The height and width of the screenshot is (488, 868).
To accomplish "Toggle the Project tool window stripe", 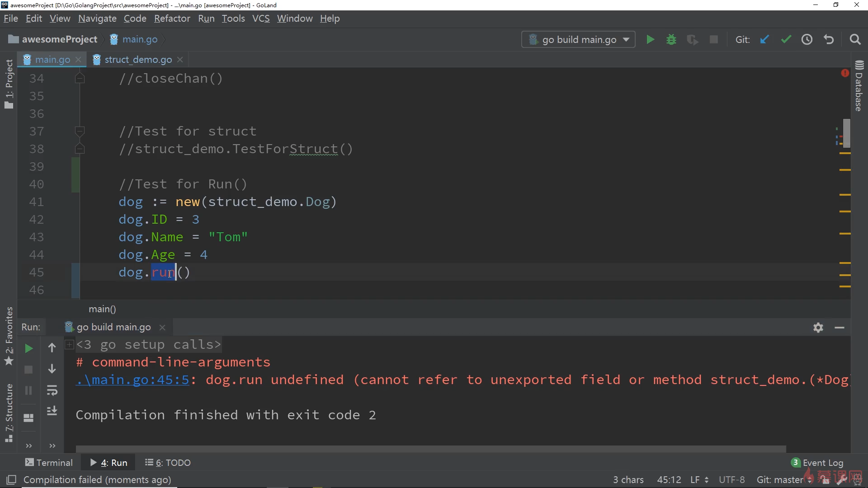I will click(x=9, y=84).
